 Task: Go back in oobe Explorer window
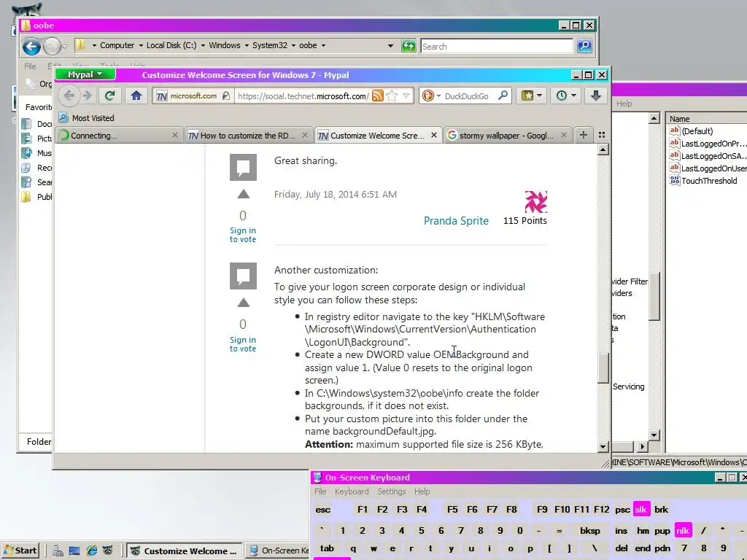point(31,46)
